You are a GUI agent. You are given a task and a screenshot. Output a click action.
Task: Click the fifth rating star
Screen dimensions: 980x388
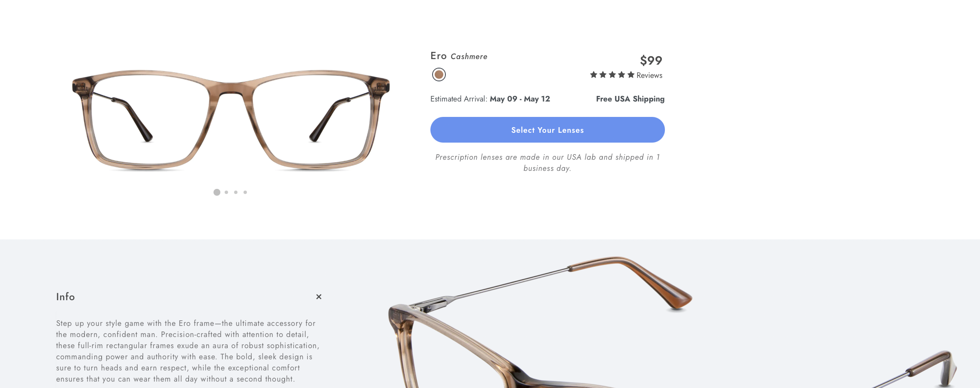[x=631, y=75]
